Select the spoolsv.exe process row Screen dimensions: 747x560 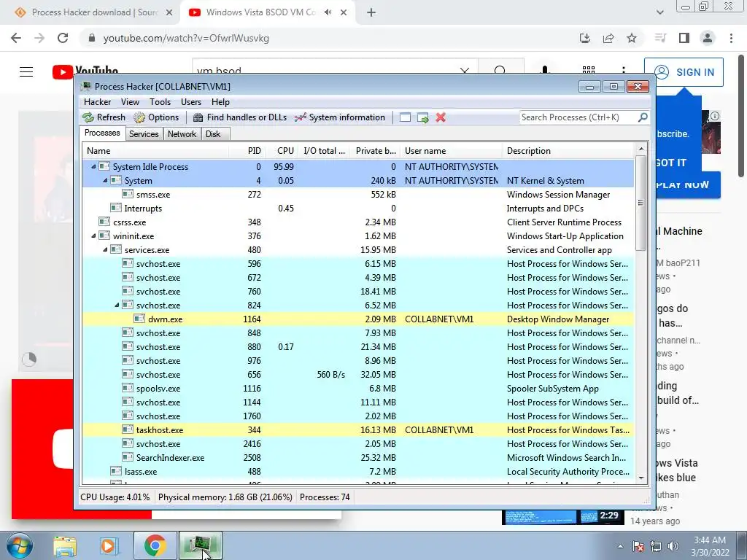(358, 388)
